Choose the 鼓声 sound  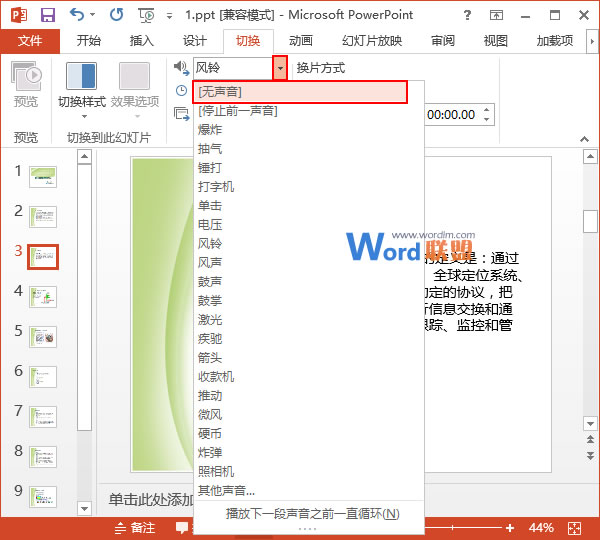coord(309,282)
